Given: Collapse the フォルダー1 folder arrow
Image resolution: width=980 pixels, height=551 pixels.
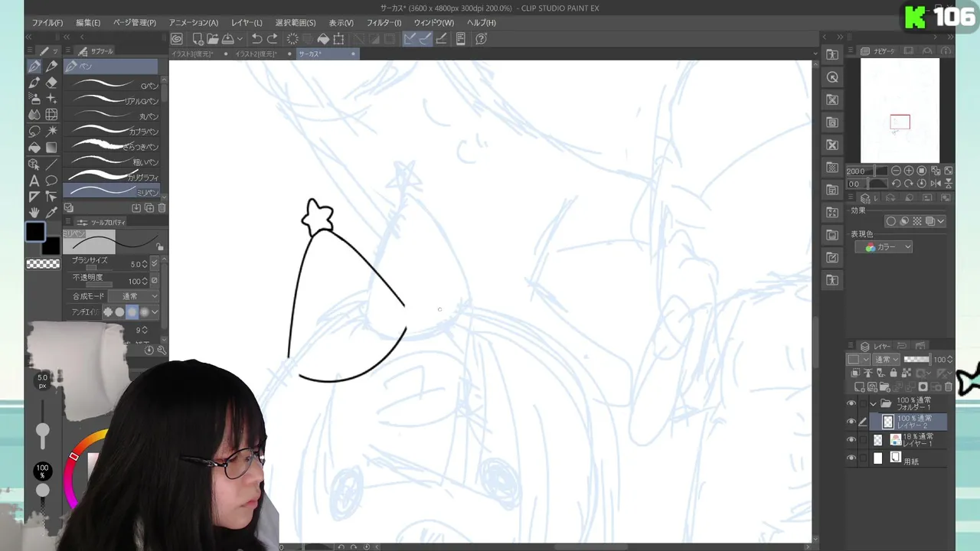Looking at the screenshot, I should tap(873, 403).
